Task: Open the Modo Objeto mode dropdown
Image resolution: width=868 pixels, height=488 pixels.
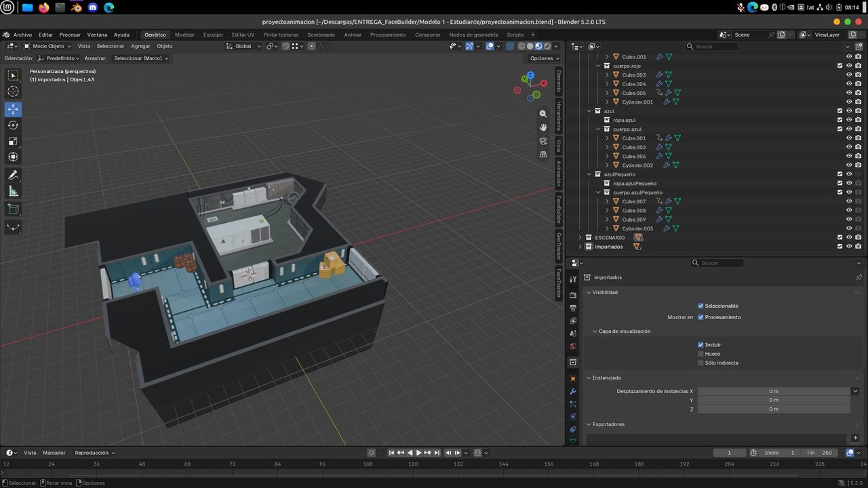Action: pyautogui.click(x=47, y=46)
